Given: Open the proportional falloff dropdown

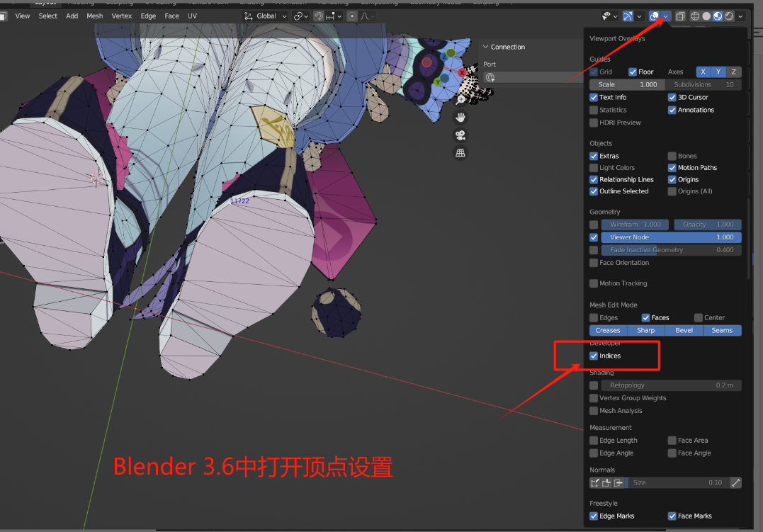Looking at the screenshot, I should (x=367, y=16).
